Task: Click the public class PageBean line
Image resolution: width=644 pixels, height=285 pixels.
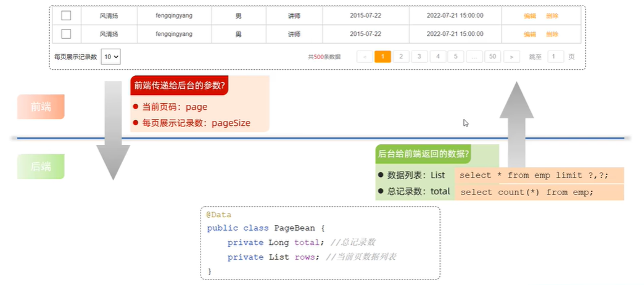Action: (x=266, y=228)
